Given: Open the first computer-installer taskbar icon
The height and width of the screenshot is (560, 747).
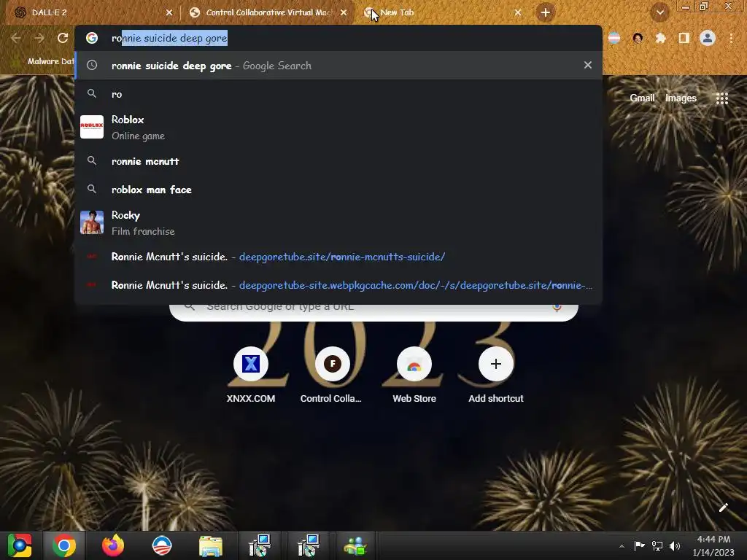Looking at the screenshot, I should (260, 545).
